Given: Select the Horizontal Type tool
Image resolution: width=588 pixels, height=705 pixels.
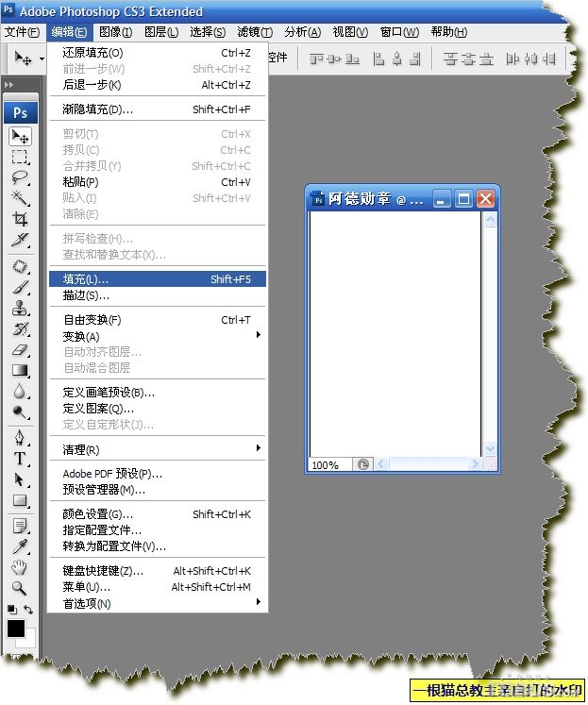Looking at the screenshot, I should point(20,459).
